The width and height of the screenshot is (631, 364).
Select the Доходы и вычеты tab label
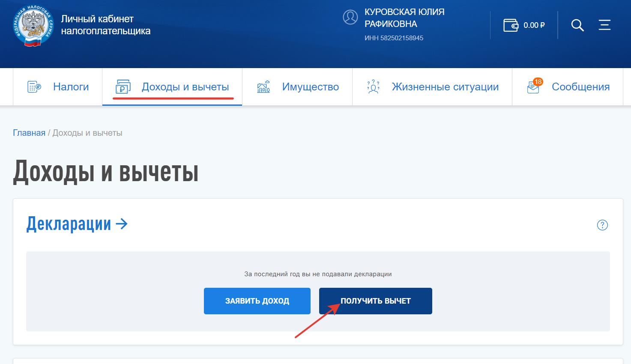pos(185,87)
